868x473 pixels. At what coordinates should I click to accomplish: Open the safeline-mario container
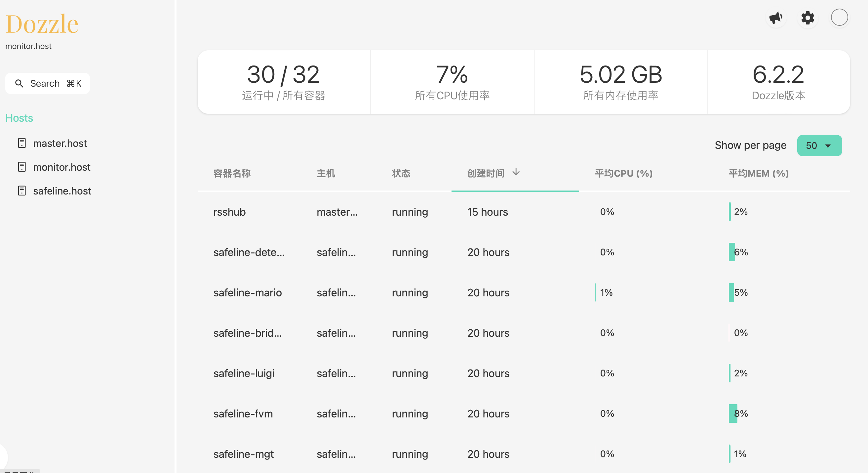(x=247, y=293)
